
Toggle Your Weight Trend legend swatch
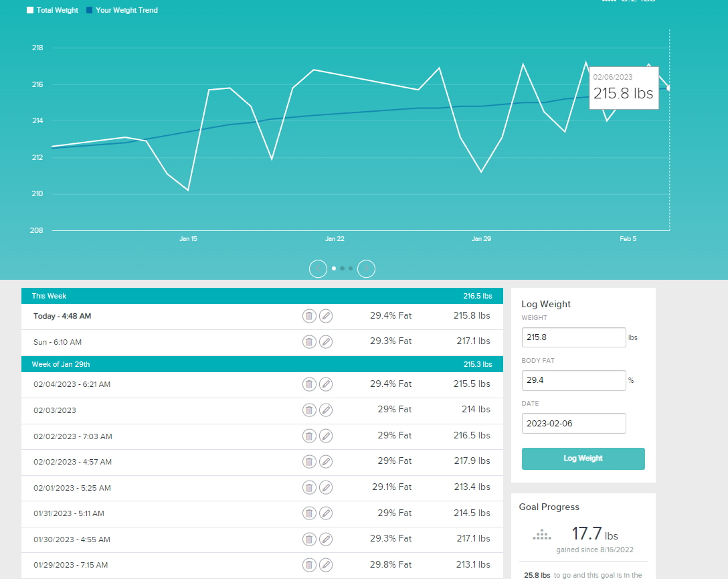pos(89,11)
